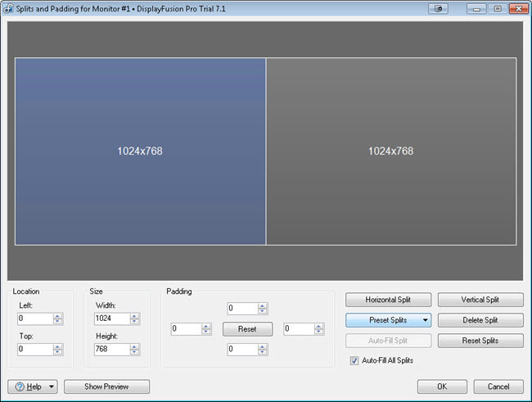Click the bottom padding input field
The width and height of the screenshot is (532, 402).
coord(242,349)
